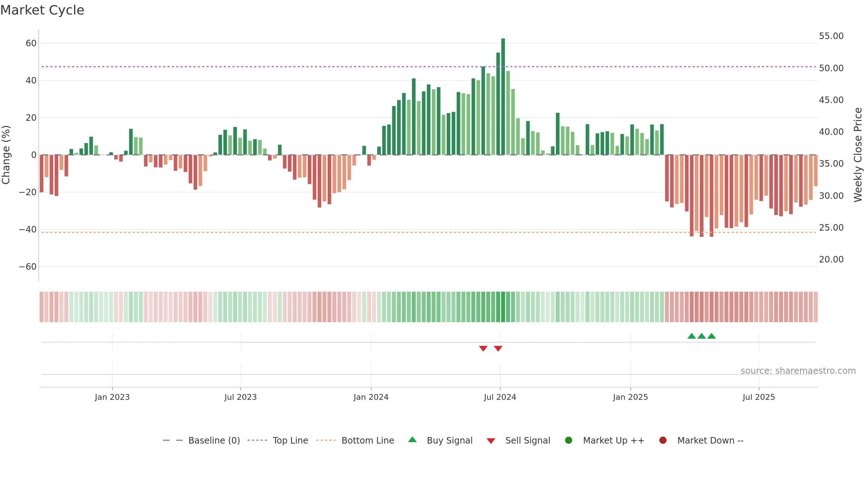Click the orange dashed Bottom Line legend swatch
Screen dimensions: 868x488
click(326, 440)
